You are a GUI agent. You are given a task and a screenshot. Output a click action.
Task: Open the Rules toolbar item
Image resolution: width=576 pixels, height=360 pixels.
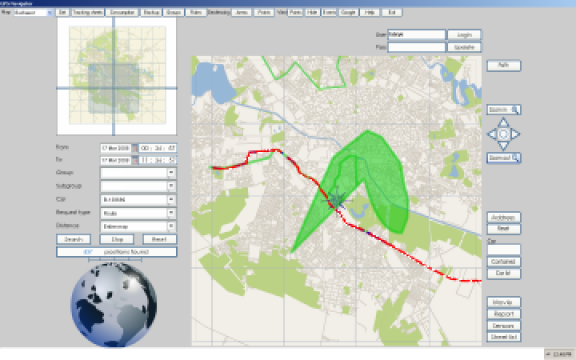[196, 12]
